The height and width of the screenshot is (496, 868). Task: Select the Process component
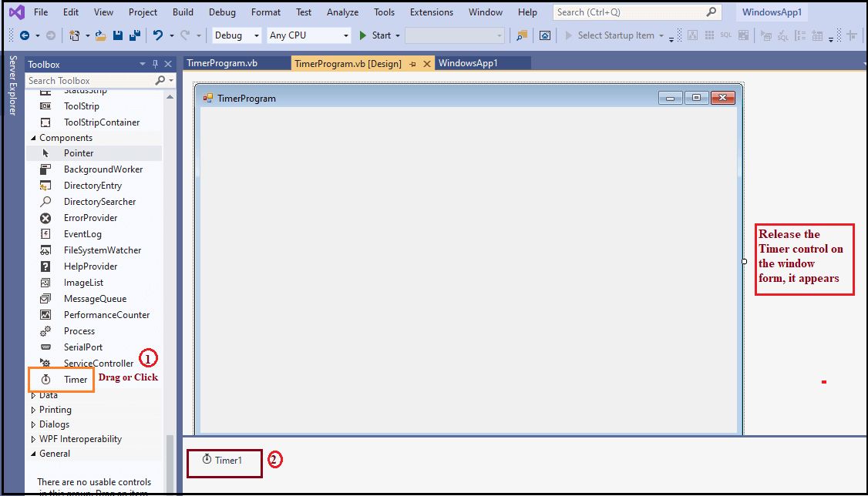pos(94,331)
